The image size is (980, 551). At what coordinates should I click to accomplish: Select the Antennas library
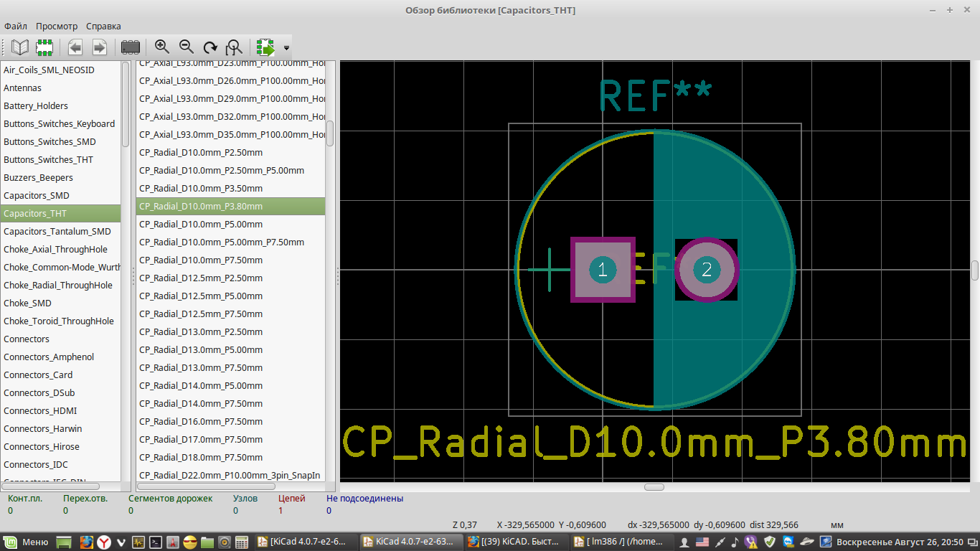(x=60, y=88)
